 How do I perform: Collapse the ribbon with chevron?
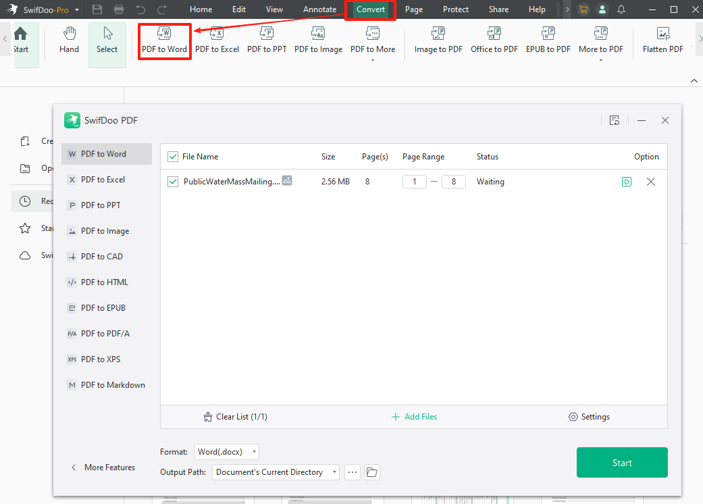694,81
